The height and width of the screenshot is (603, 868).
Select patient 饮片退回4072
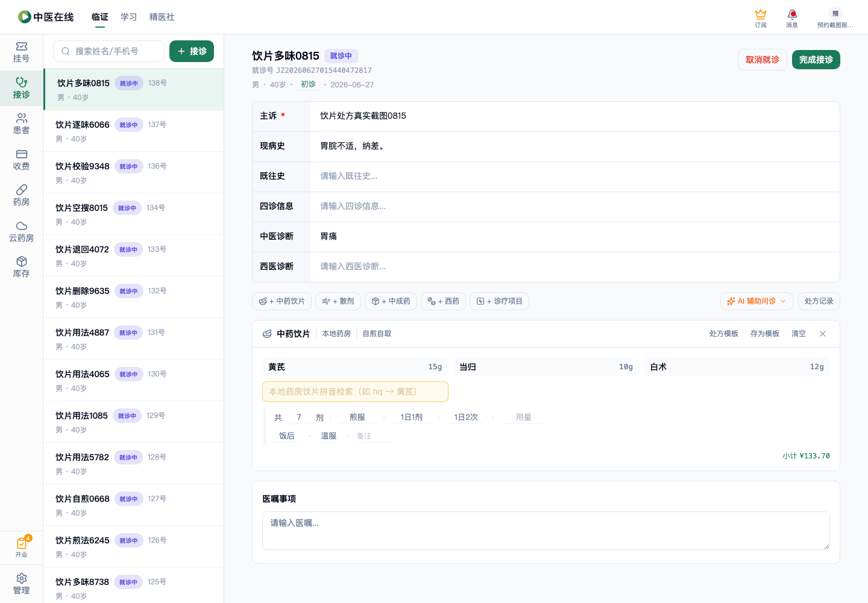[x=134, y=255]
